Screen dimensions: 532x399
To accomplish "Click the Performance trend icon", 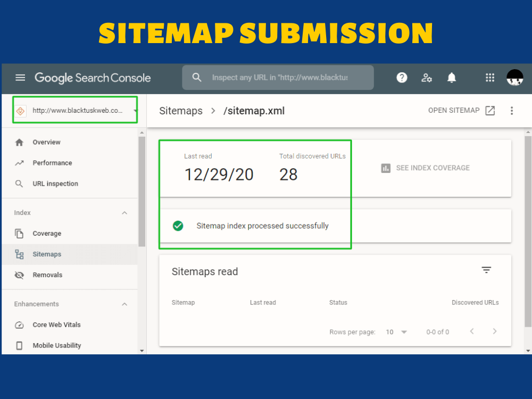I will tap(19, 163).
